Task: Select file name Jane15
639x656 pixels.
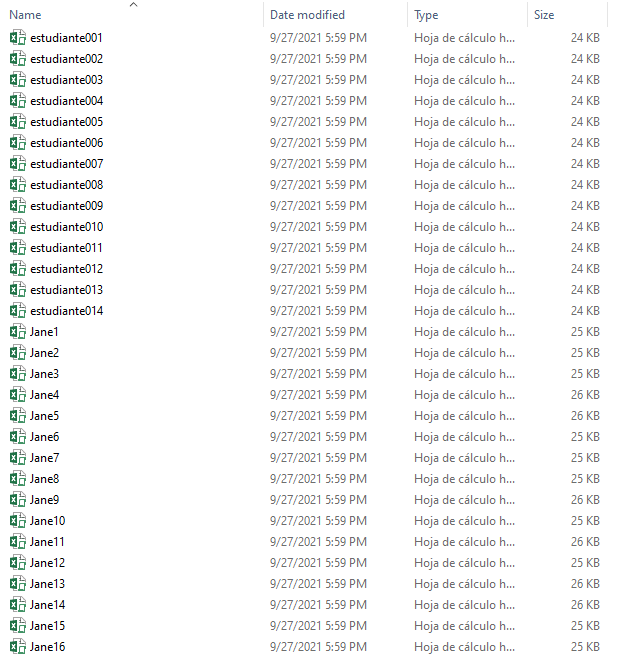Action: pyautogui.click(x=47, y=626)
